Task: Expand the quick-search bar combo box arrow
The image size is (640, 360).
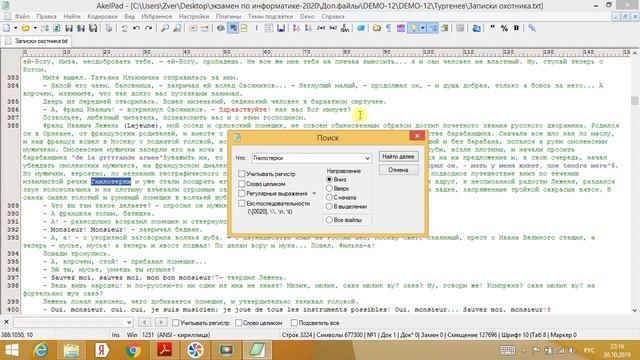Action: (129, 322)
